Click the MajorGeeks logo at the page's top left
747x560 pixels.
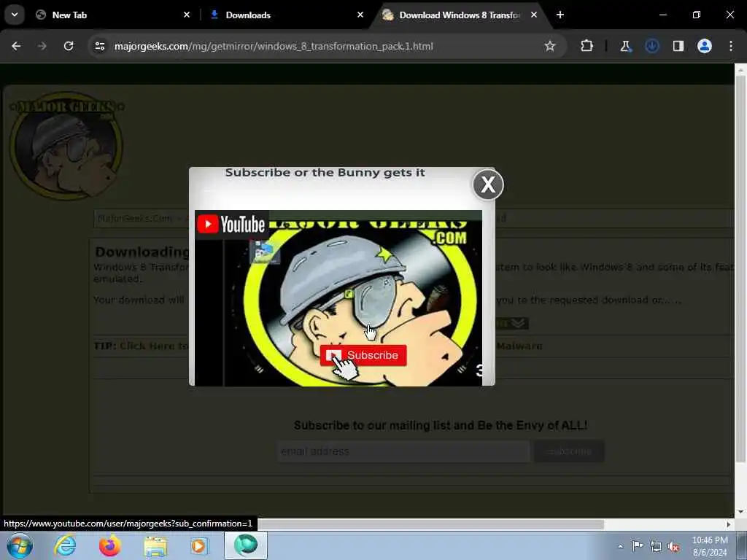point(66,146)
